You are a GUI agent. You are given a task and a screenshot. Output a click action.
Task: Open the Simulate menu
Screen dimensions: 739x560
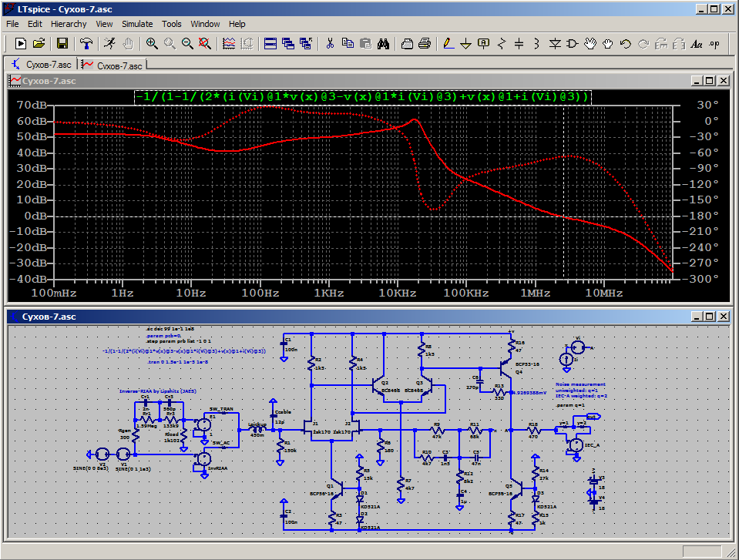click(137, 24)
